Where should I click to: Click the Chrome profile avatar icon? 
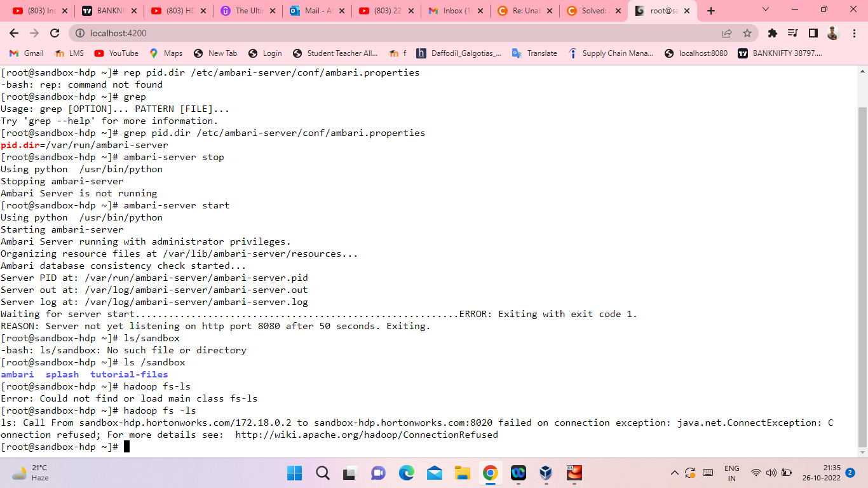tap(832, 32)
